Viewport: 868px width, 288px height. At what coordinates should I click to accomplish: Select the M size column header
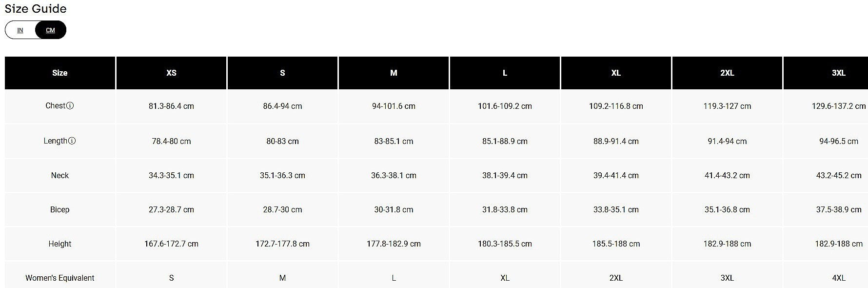click(394, 73)
